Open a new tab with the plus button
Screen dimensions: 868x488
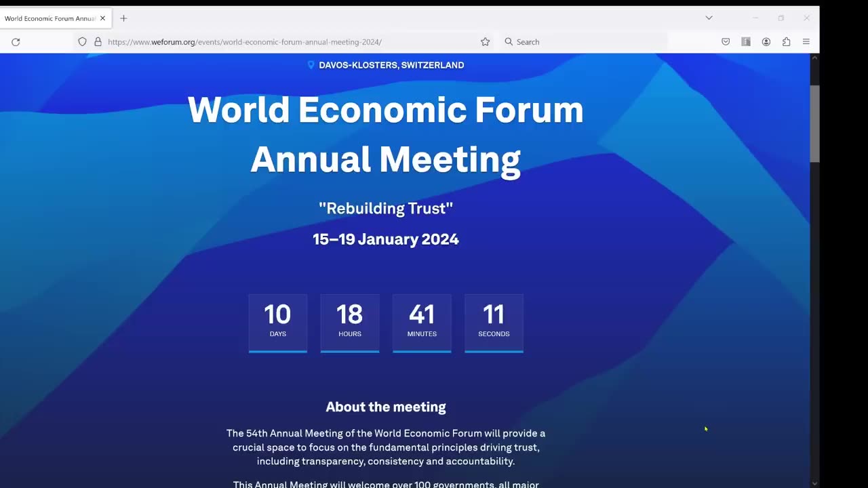[x=123, y=18]
